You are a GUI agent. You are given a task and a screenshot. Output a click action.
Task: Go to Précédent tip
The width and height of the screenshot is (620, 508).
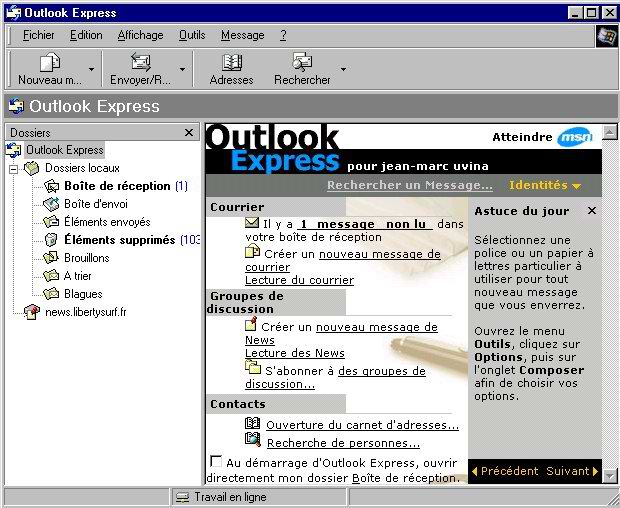pyautogui.click(x=505, y=471)
